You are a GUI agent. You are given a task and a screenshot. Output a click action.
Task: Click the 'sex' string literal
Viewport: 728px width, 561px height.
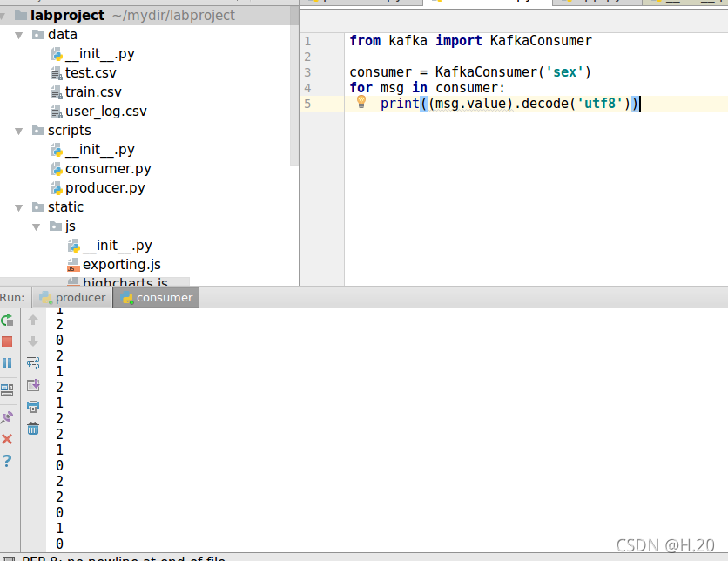pos(564,72)
